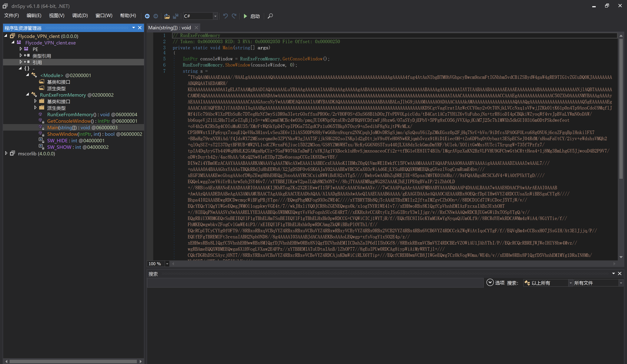The width and height of the screenshot is (627, 364).
Task: Click the undo icon in toolbar
Action: (225, 16)
